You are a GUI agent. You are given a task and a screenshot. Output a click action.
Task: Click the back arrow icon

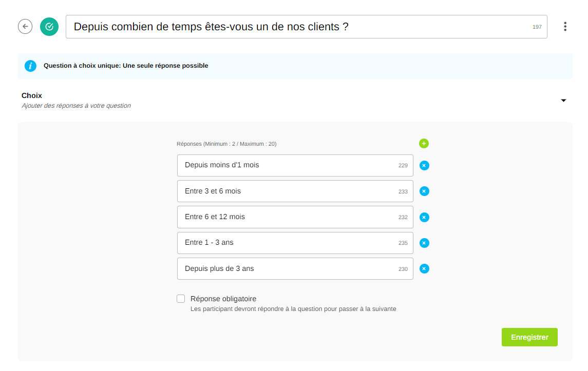pos(25,27)
